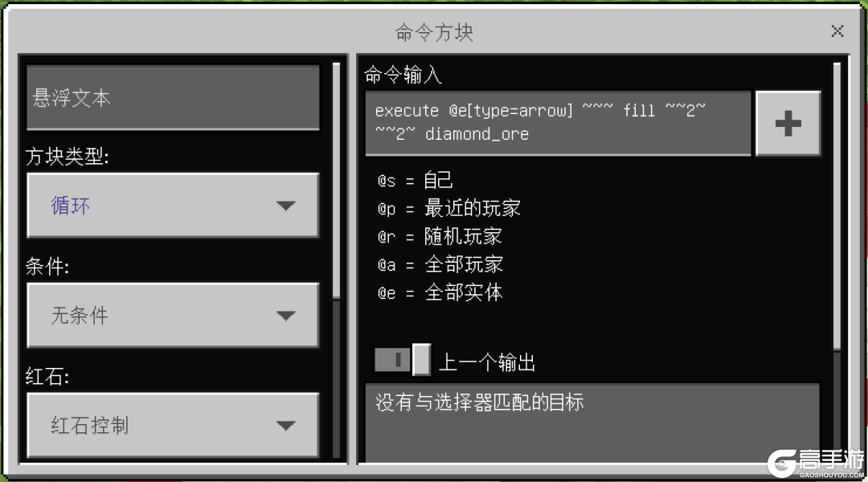Click the arrow icon on 红石控制 dropdown
Viewport: 868px width, 482px height.
pyautogui.click(x=285, y=426)
